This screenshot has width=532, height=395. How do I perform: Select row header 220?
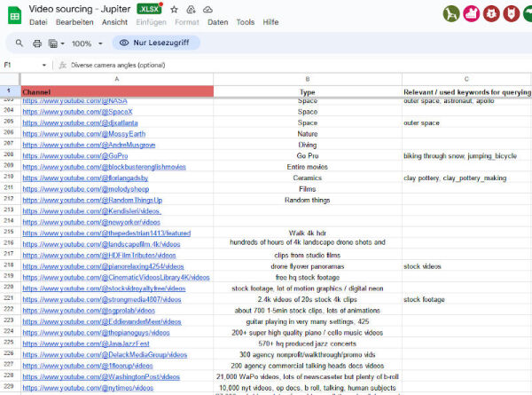coord(9,287)
